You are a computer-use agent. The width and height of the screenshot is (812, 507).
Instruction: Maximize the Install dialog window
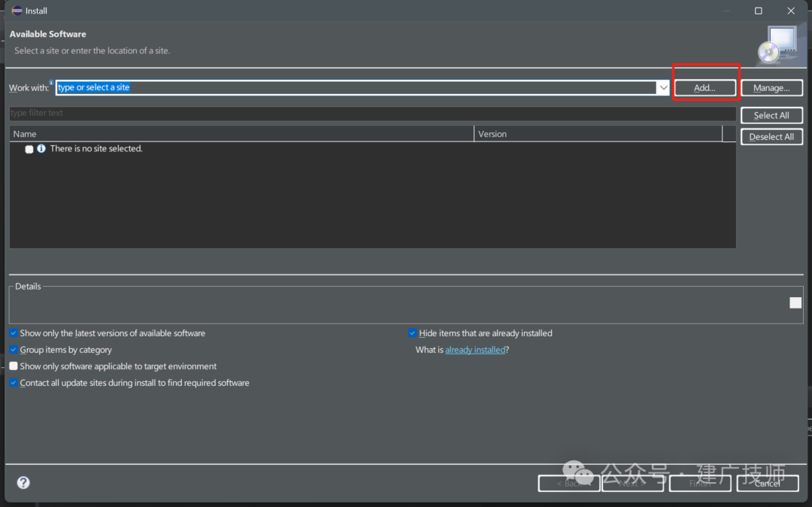pyautogui.click(x=758, y=11)
